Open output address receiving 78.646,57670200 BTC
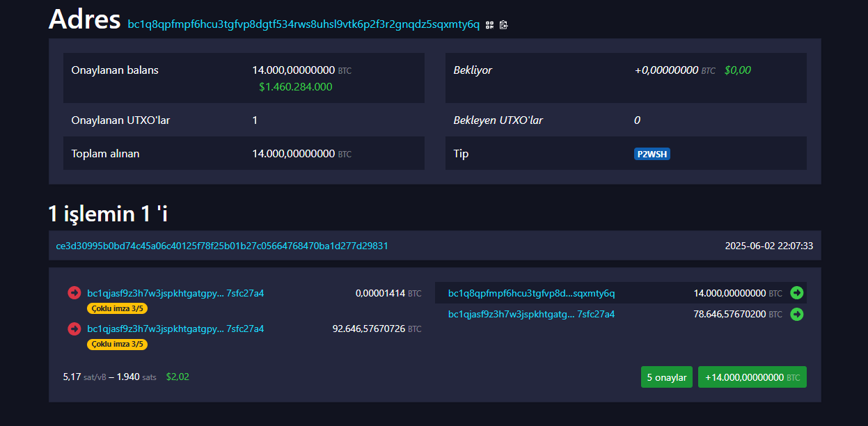 (x=531, y=315)
